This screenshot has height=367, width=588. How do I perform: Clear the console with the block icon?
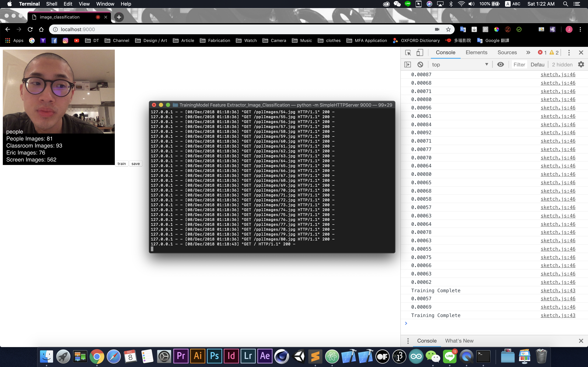420,64
